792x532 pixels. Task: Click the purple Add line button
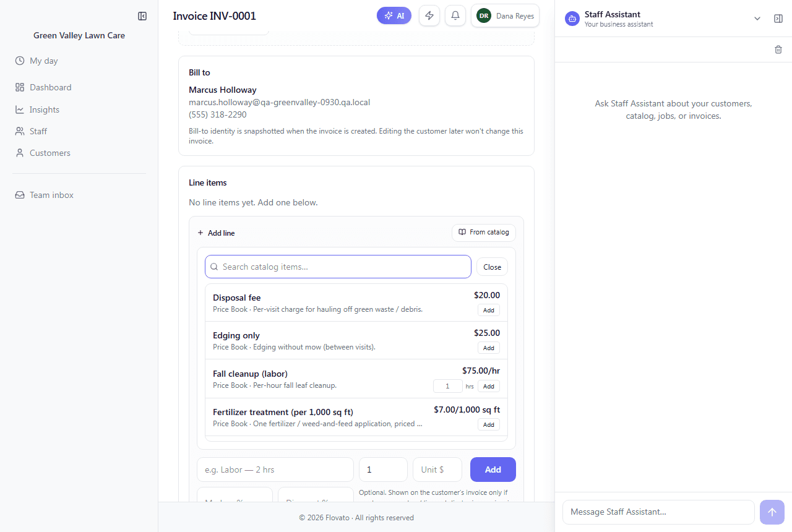[x=493, y=470]
